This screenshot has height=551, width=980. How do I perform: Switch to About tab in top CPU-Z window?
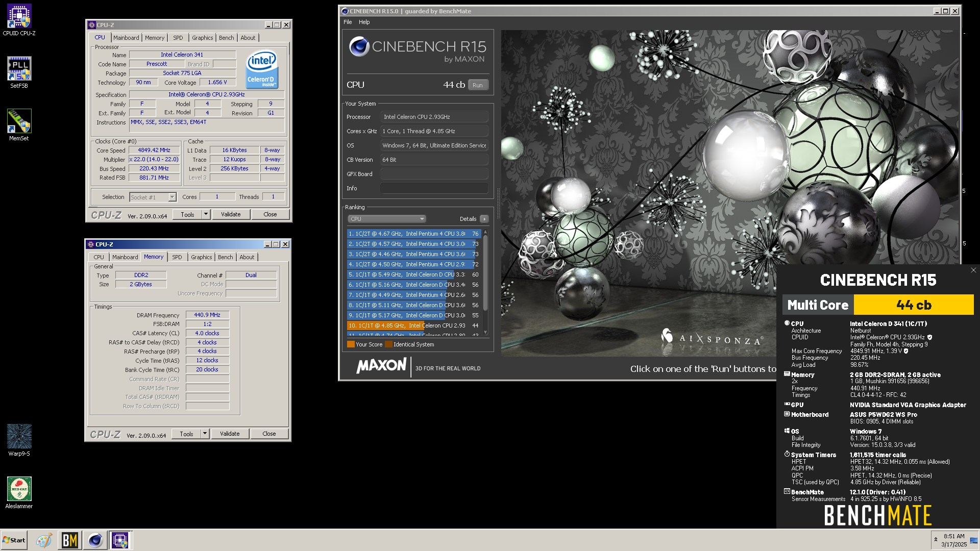(248, 38)
